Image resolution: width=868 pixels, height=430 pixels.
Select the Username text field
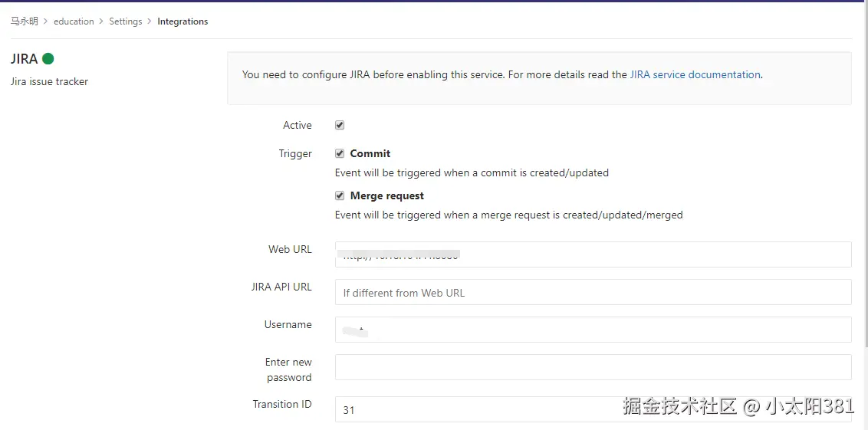pyautogui.click(x=593, y=330)
